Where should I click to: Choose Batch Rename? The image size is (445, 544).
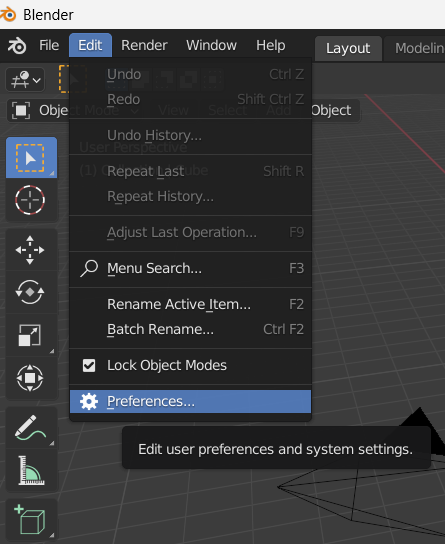click(x=190, y=329)
